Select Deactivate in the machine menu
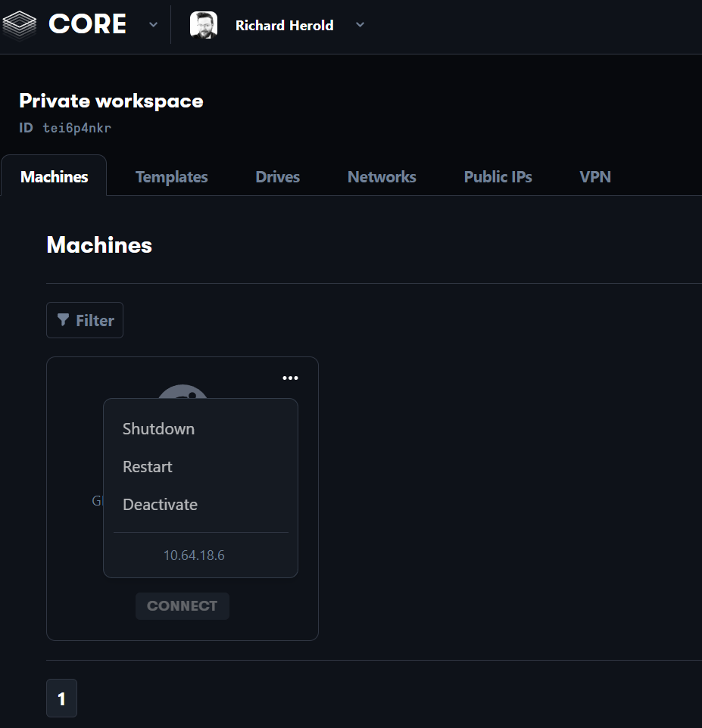Image resolution: width=702 pixels, height=728 pixels. (x=160, y=505)
